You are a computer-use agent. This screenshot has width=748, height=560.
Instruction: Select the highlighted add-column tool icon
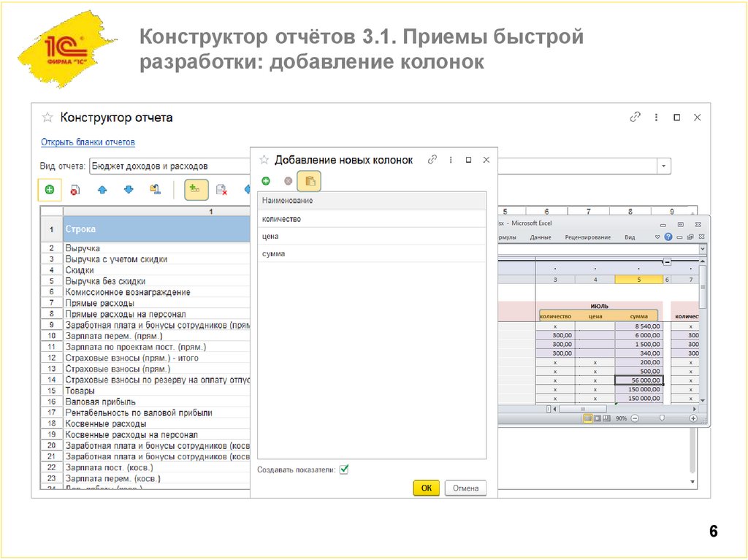(x=195, y=189)
